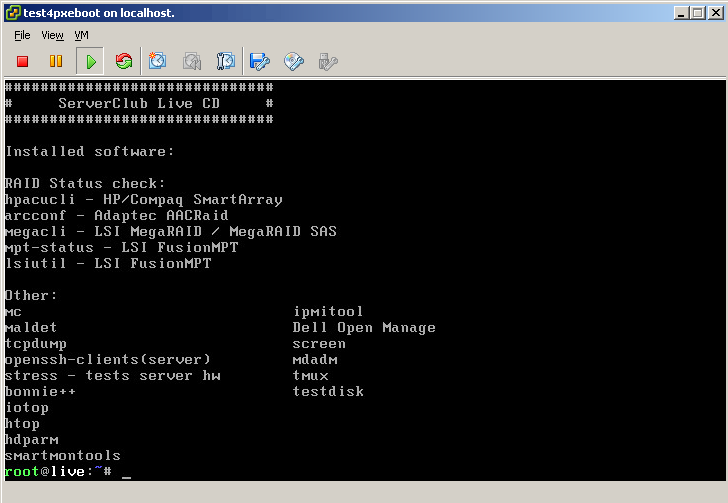This screenshot has width=728, height=503.
Task: Click the 'openssh-clients(server)' entry
Action: click(x=107, y=360)
